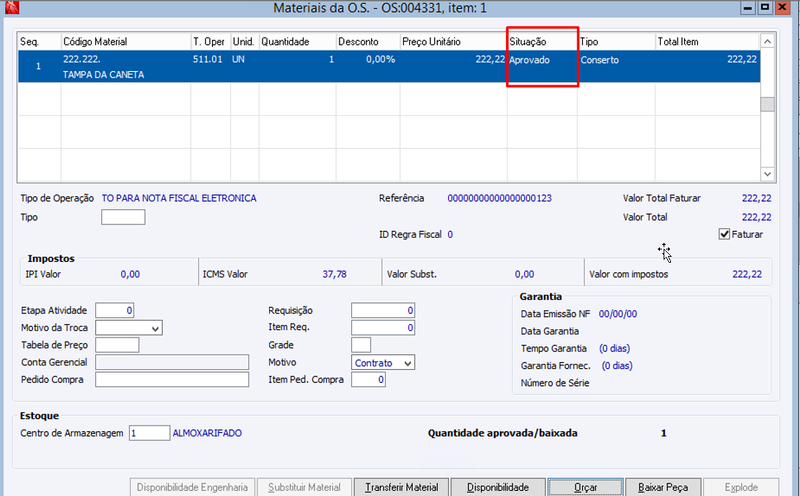Focus the Etapa Atividade field

click(115, 310)
